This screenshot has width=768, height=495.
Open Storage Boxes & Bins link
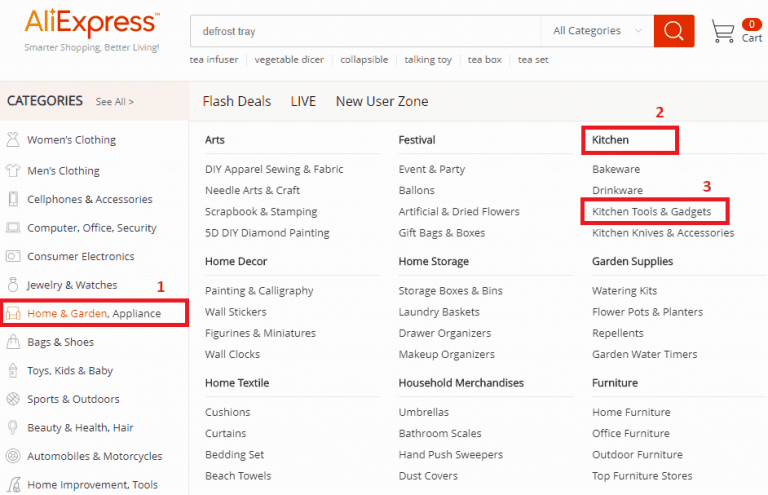click(x=451, y=291)
